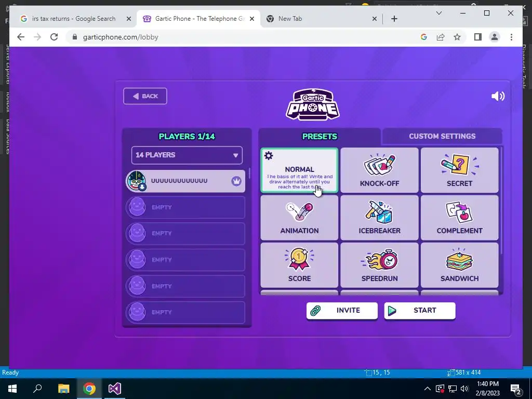Bookmark this page with star icon
Screen dimensions: 532x399
(457, 37)
